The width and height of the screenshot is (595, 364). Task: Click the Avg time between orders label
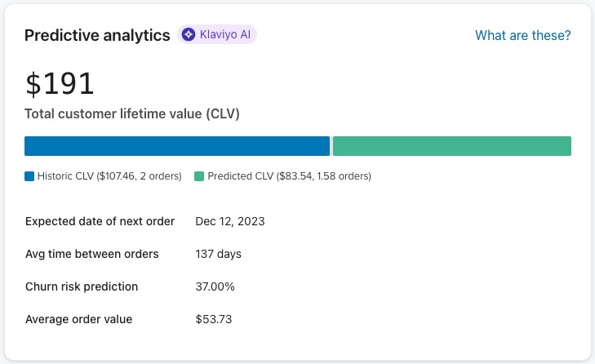click(92, 254)
